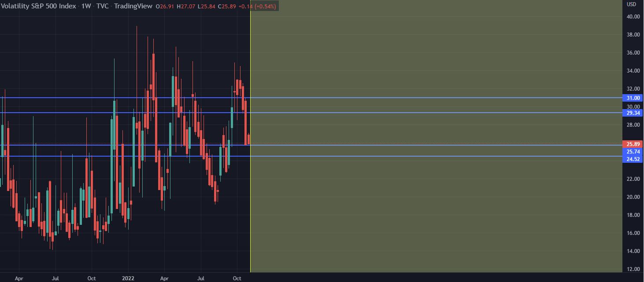Image resolution: width=644 pixels, height=282 pixels.
Task: Click the 28.00 price axis tick
Action: (x=633, y=125)
